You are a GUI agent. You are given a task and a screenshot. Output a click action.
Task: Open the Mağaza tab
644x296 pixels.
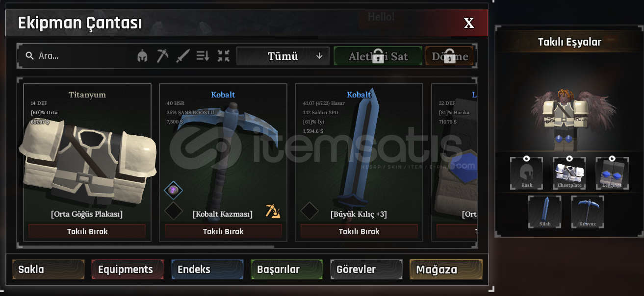coord(446,270)
